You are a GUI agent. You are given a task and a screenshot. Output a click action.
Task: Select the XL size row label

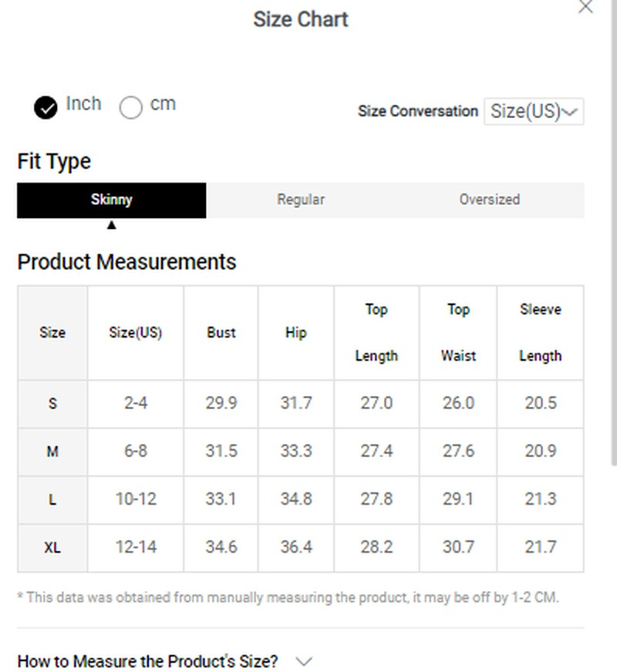tap(52, 548)
